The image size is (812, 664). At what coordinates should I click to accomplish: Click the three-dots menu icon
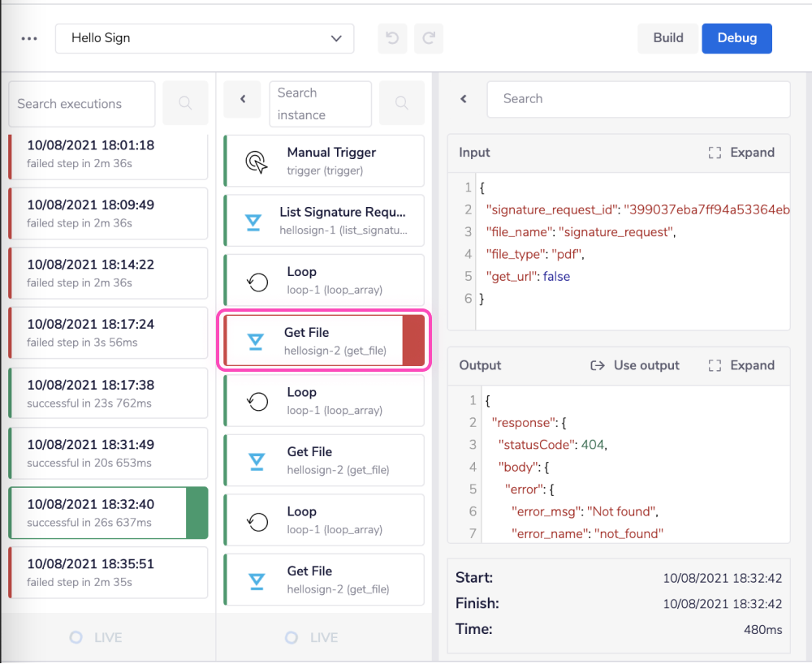pos(29,38)
